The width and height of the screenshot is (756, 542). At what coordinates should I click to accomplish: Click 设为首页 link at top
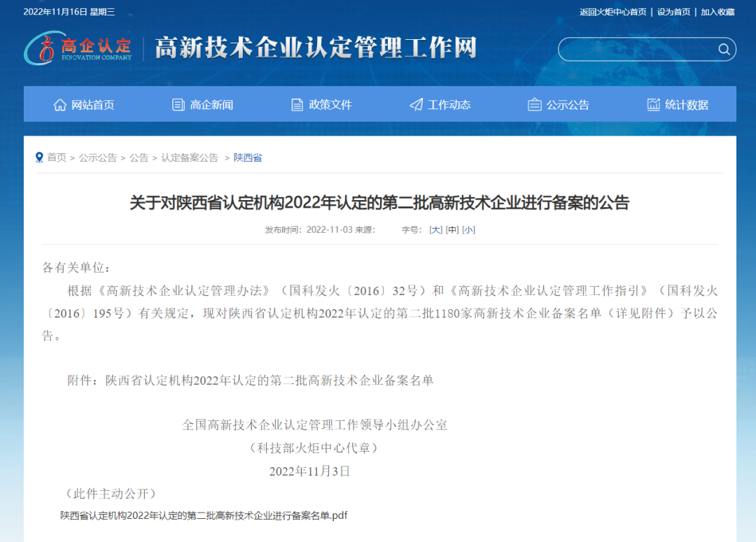click(673, 12)
